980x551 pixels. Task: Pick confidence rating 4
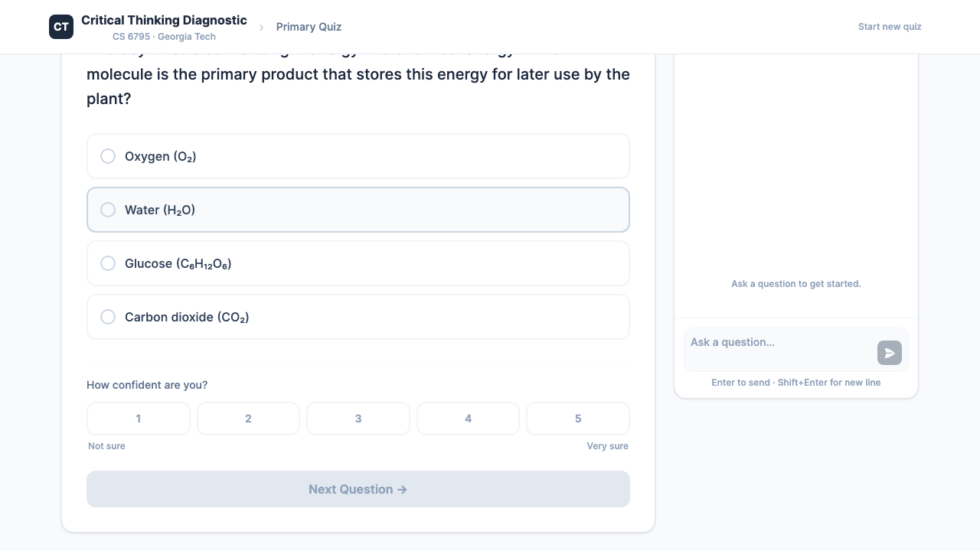468,419
